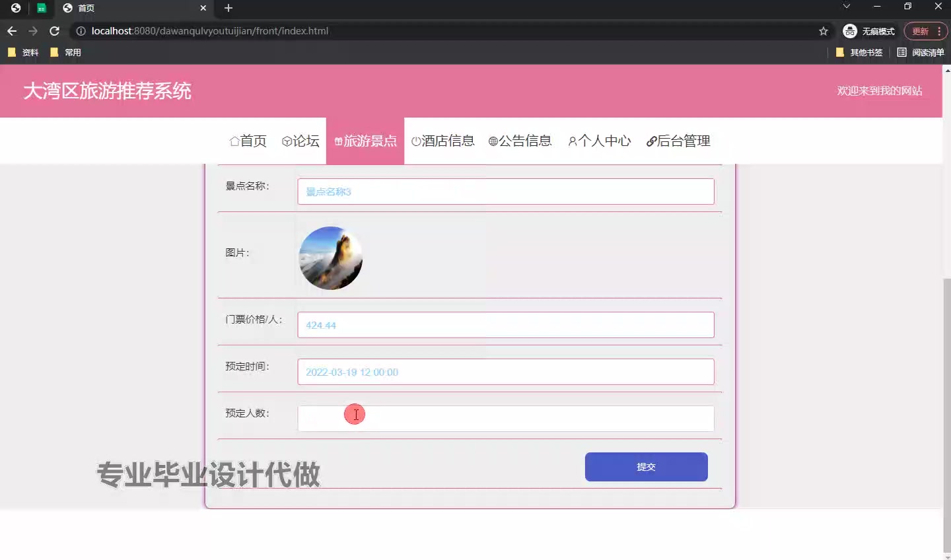Click the 旅游景点 attractions icon

[337, 141]
